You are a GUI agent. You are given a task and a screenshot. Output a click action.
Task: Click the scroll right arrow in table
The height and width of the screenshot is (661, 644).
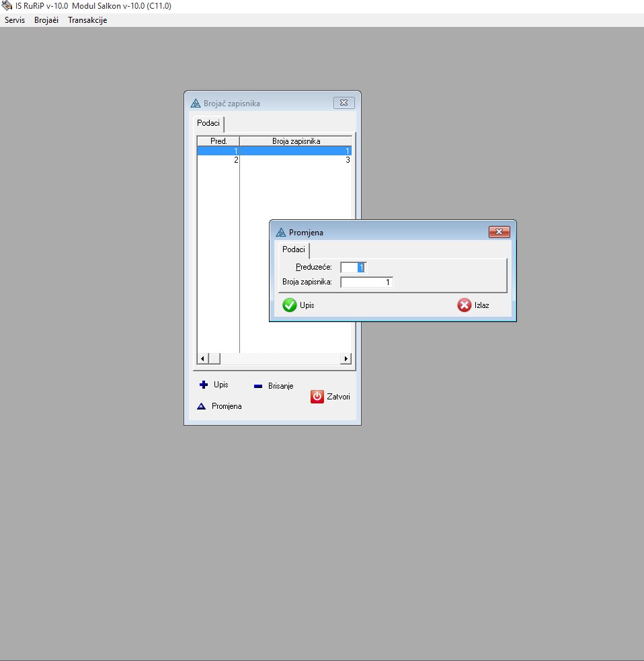pyautogui.click(x=346, y=358)
